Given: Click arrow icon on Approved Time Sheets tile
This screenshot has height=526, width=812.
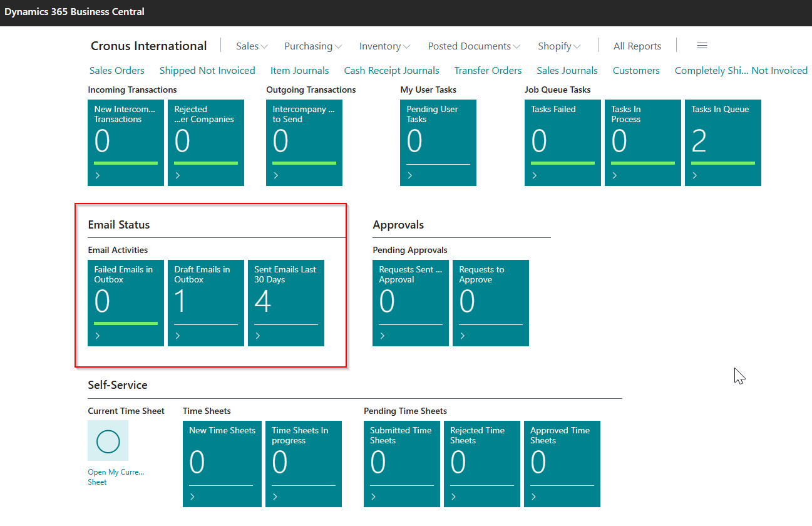Looking at the screenshot, I should 534,497.
